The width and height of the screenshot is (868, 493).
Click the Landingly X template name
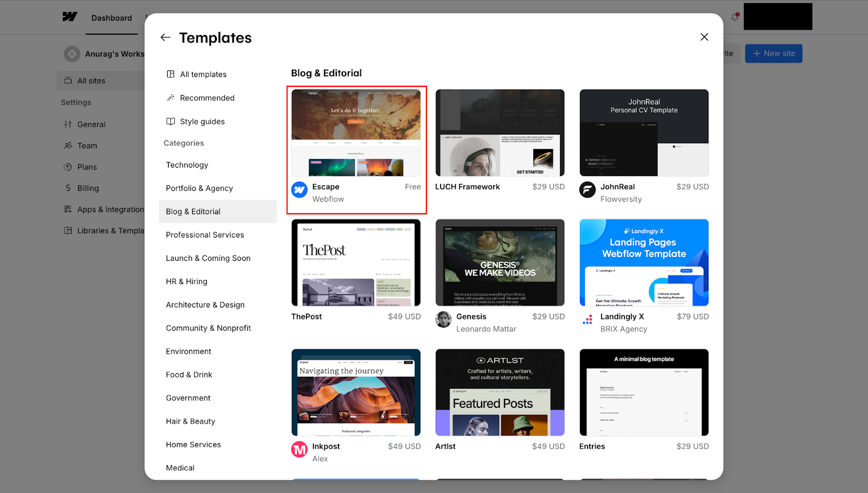pyautogui.click(x=622, y=317)
